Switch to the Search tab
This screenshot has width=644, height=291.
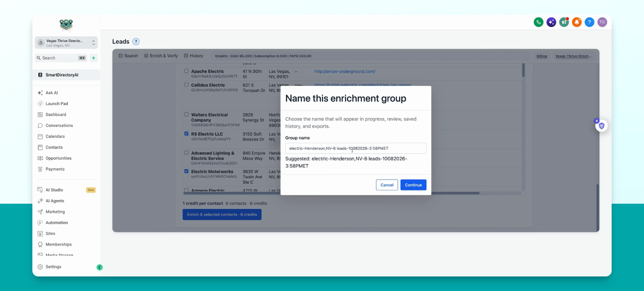click(128, 56)
